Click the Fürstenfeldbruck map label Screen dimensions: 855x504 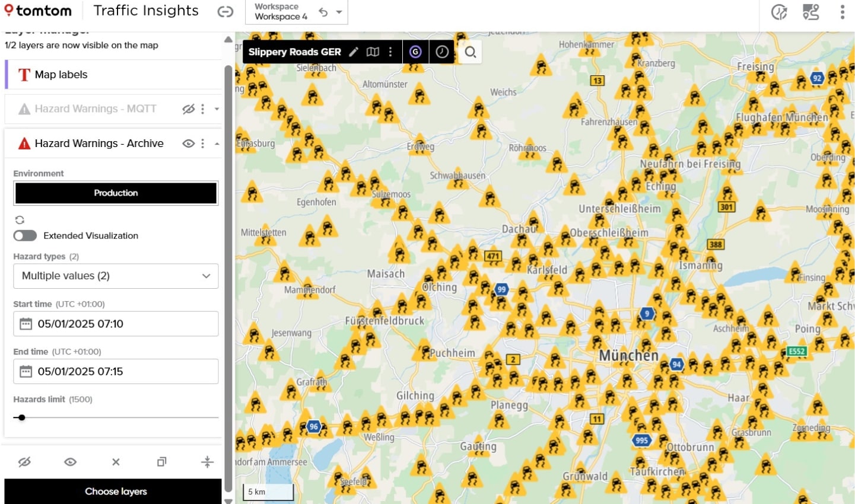tap(384, 321)
